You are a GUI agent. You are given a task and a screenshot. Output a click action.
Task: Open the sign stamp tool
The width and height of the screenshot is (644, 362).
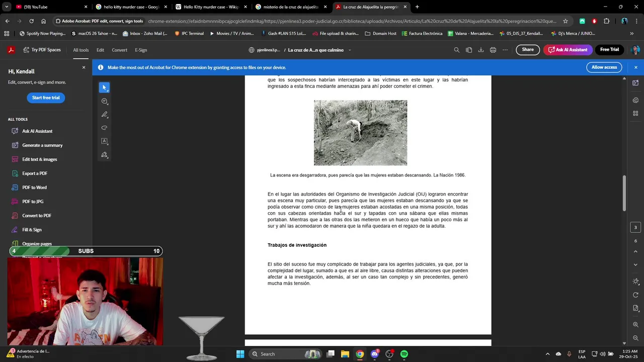104,155
